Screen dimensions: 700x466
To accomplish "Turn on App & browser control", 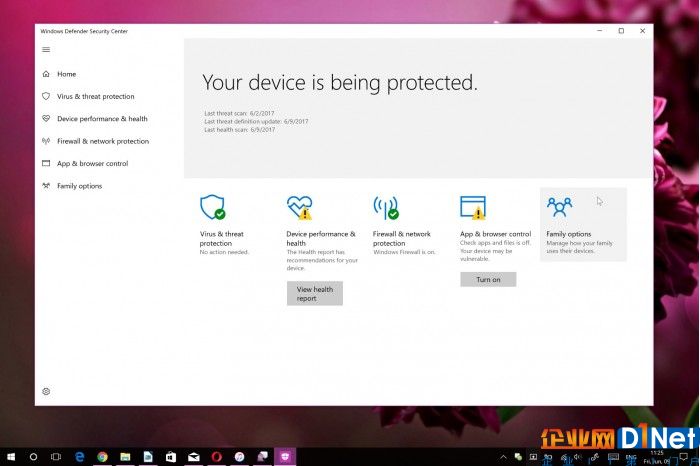I will pos(488,279).
